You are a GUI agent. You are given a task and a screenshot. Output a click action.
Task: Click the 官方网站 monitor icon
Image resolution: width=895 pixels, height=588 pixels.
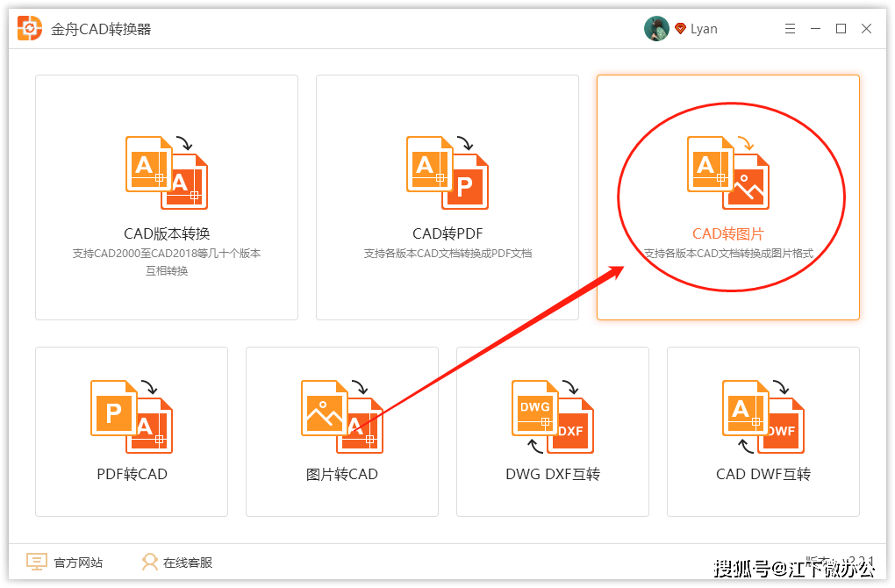tap(37, 562)
